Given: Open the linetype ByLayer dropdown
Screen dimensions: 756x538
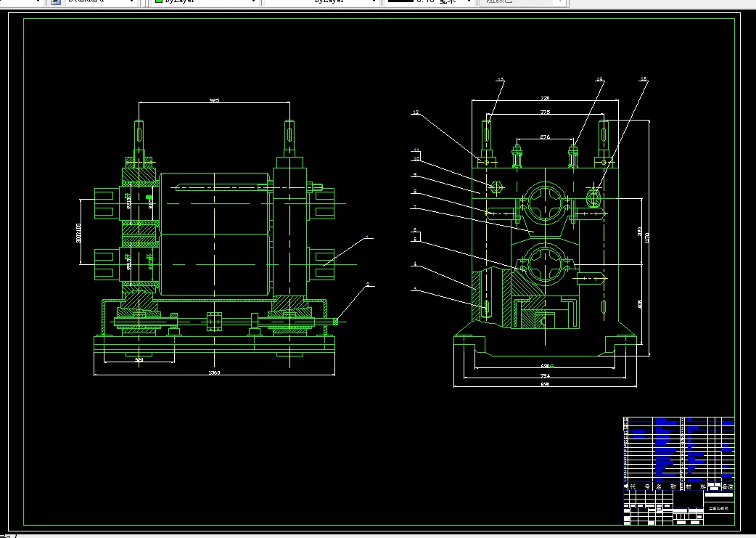Looking at the screenshot, I should [x=321, y=1].
